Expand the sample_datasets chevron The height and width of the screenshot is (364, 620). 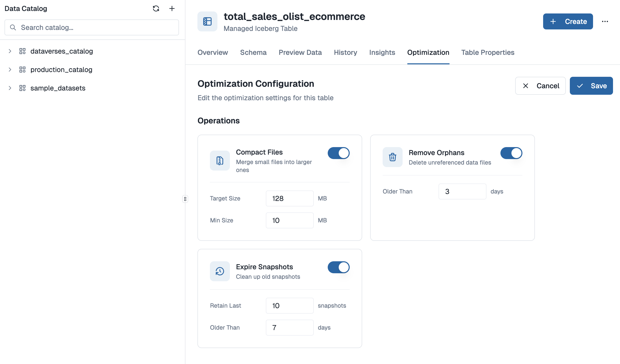click(10, 88)
